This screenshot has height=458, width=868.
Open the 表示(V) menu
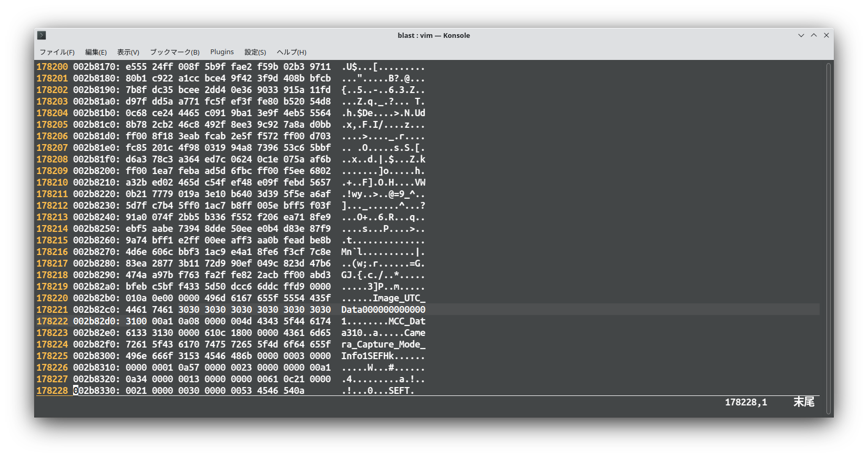pos(128,52)
